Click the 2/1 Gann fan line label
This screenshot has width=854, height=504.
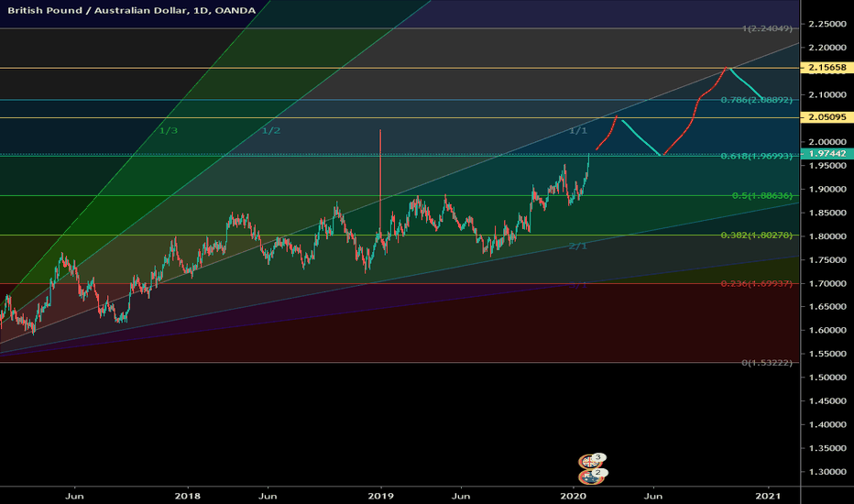coord(578,247)
